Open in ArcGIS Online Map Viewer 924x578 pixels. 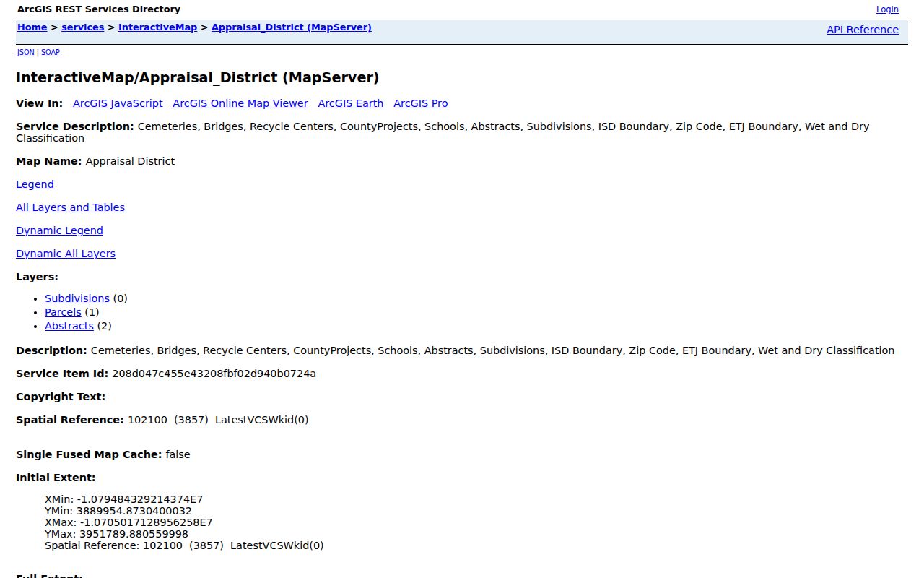(240, 103)
